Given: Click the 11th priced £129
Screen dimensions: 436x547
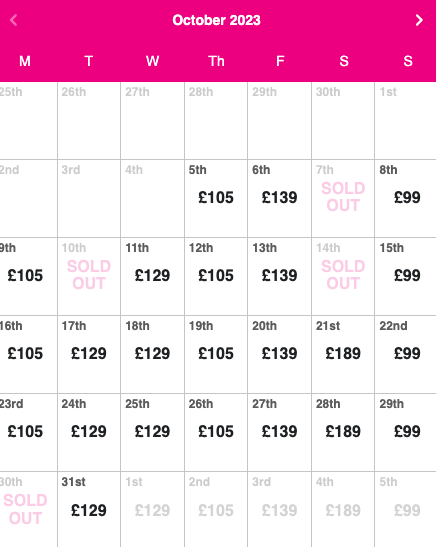Looking at the screenshot, I should coord(152,277).
